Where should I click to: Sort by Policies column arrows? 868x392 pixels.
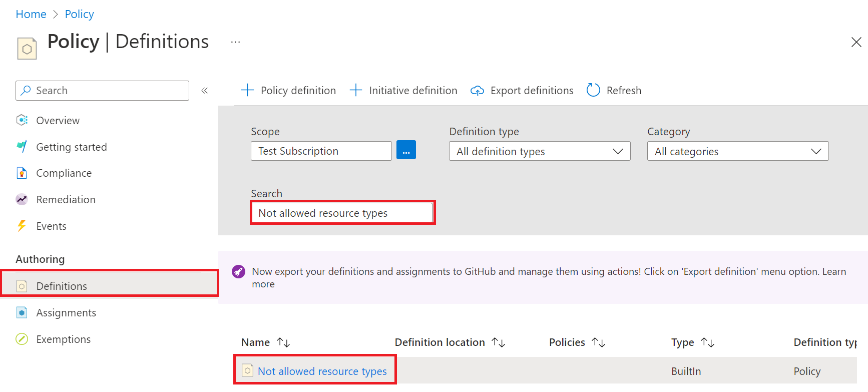598,342
